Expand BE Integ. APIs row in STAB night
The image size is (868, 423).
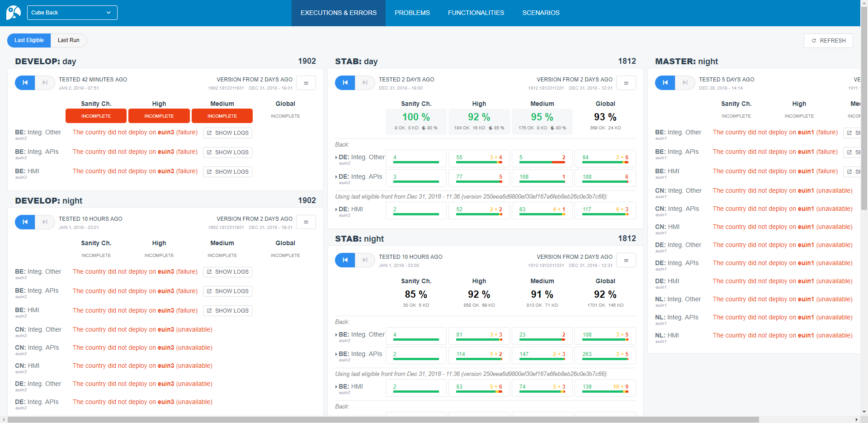336,354
